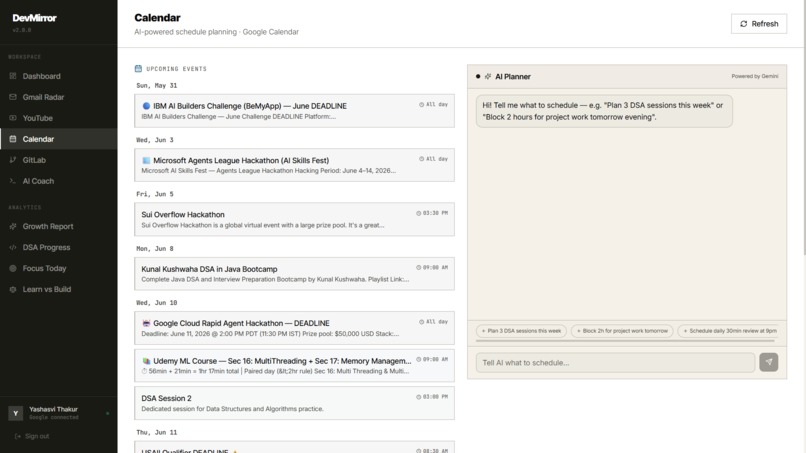Open Microsoft Agents League Hackathon event

(x=294, y=165)
